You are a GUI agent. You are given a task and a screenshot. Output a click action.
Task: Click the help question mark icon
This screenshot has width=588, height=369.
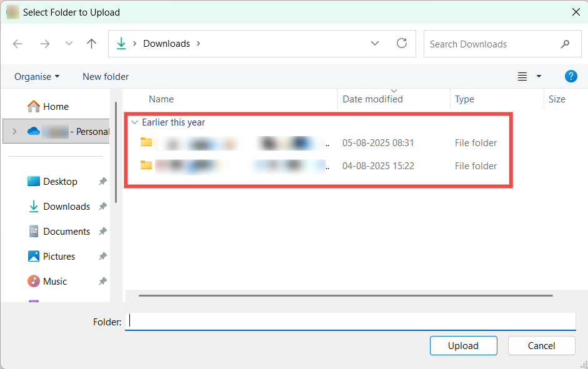coord(571,76)
